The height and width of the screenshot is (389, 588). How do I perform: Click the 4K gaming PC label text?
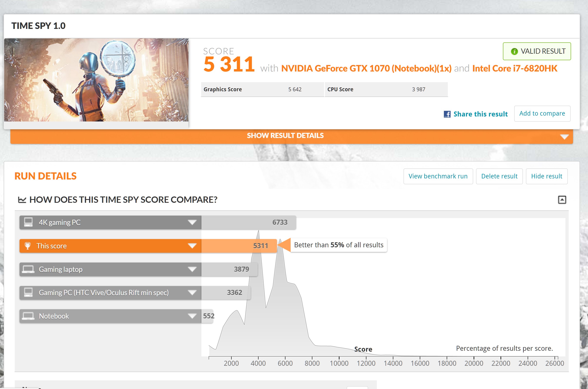point(60,223)
